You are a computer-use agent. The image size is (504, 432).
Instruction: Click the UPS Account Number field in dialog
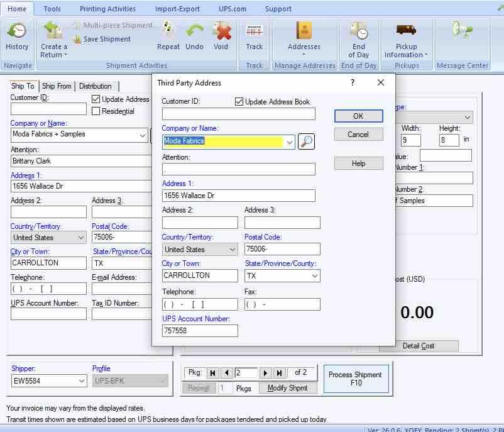pyautogui.click(x=200, y=331)
